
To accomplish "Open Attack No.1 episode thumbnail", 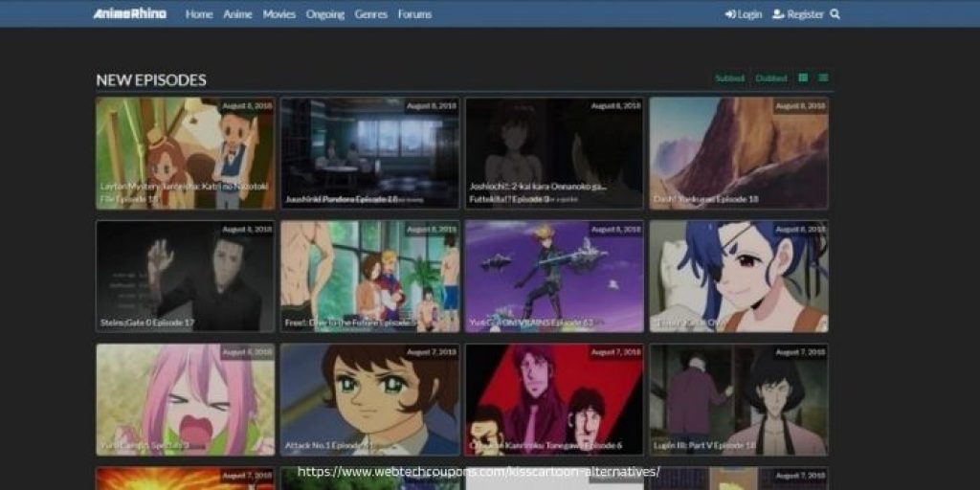I will tap(370, 399).
